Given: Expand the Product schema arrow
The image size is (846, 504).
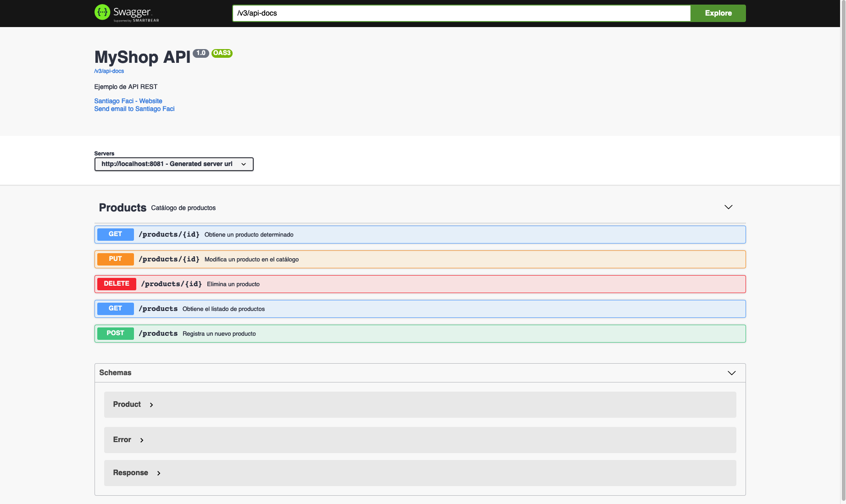Looking at the screenshot, I should [151, 404].
